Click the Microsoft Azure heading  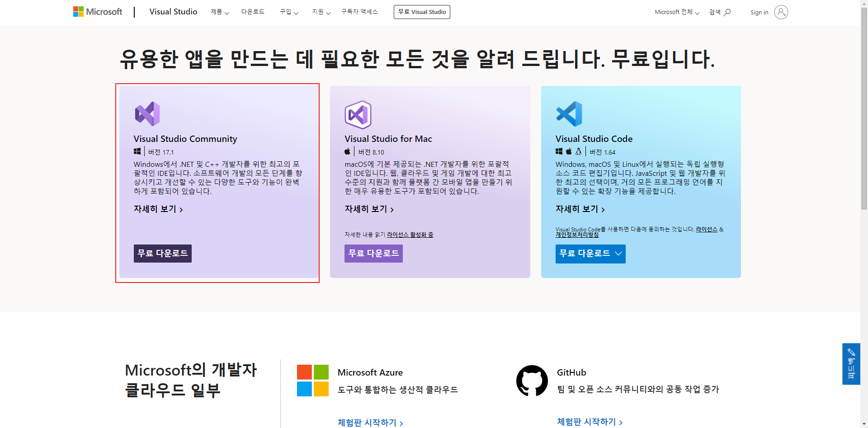tap(370, 372)
